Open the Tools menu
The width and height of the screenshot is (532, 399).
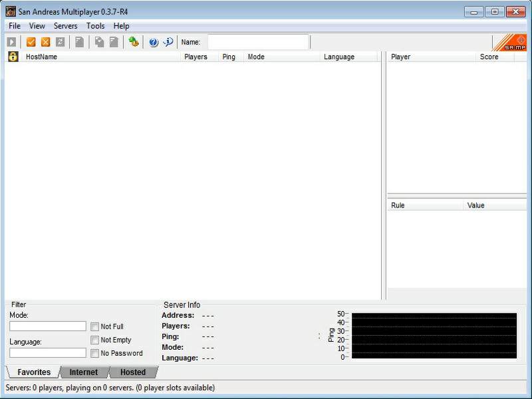coord(95,26)
